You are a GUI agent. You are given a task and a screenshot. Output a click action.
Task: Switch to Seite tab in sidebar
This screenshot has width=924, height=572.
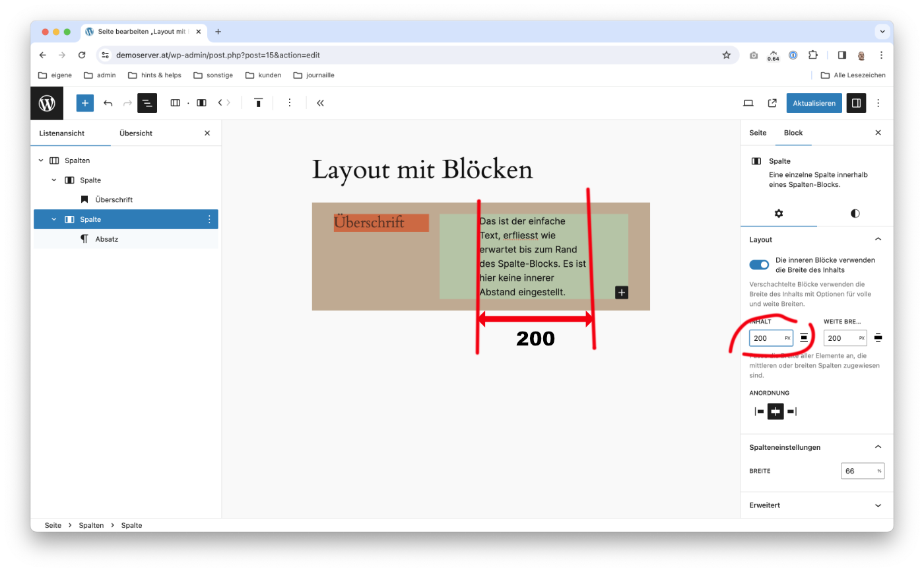(758, 133)
